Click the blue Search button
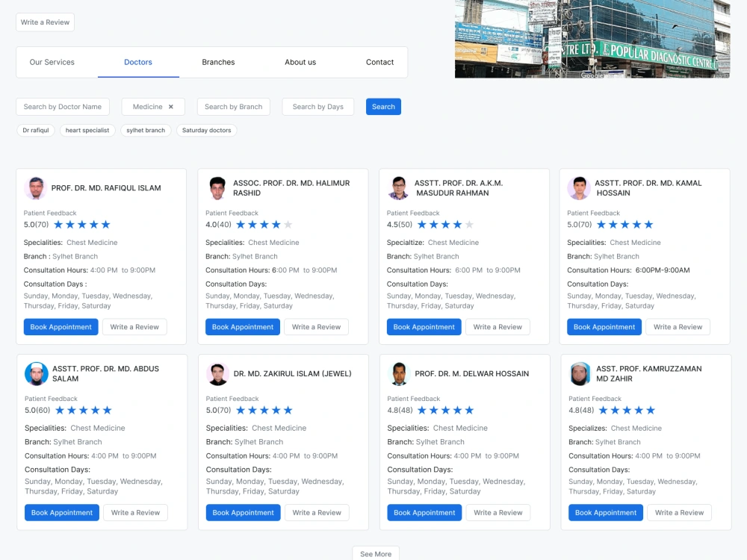 [383, 107]
